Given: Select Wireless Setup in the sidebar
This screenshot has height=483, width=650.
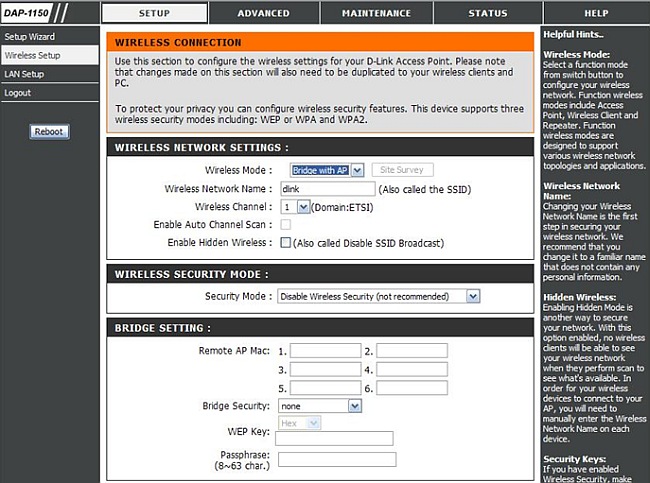Looking at the screenshot, I should [33, 56].
